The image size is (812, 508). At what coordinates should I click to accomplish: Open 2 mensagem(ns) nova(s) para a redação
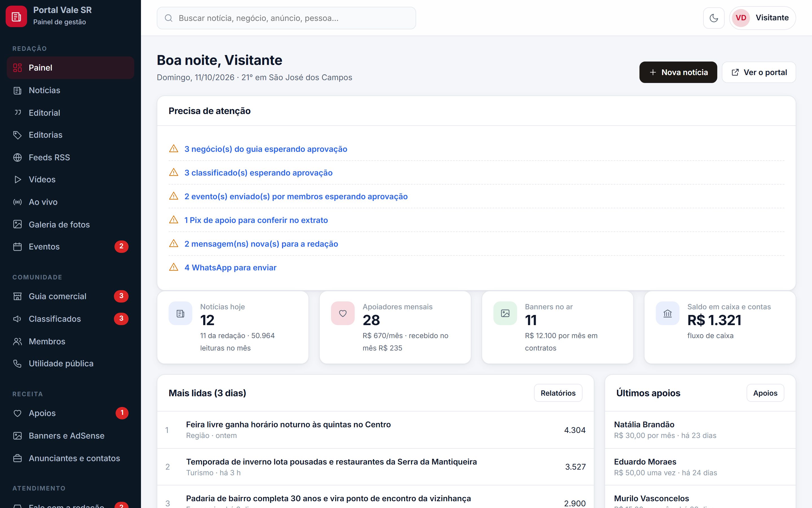261,244
